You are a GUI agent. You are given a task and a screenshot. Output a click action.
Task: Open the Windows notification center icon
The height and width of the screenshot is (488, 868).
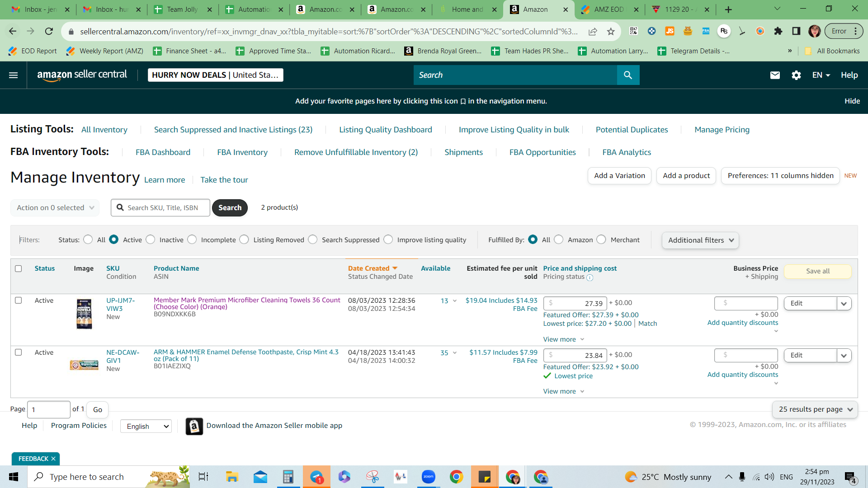850,477
